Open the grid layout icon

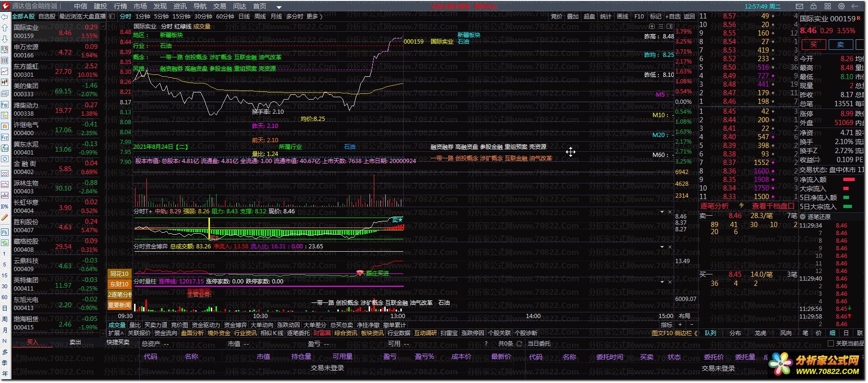pyautogui.click(x=828, y=6)
